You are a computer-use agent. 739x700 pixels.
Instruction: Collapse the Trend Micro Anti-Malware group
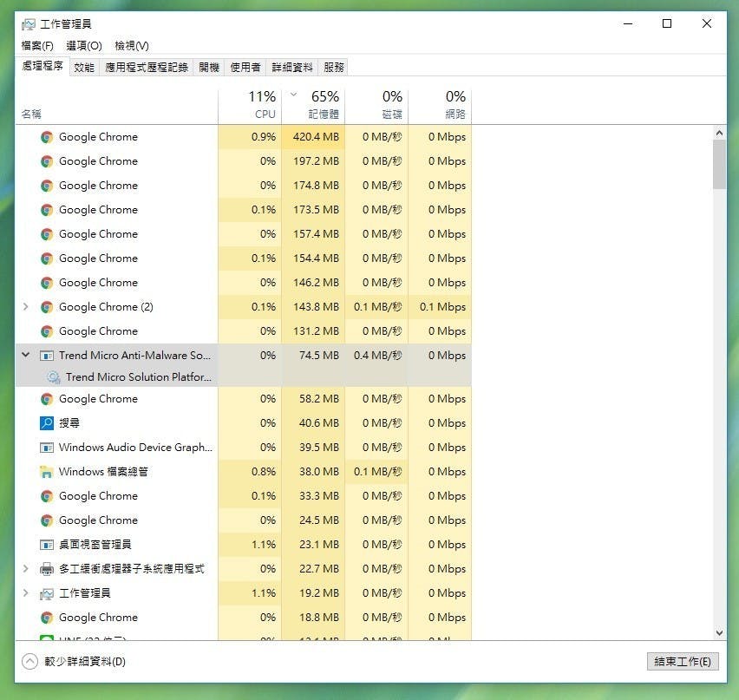click(x=26, y=355)
